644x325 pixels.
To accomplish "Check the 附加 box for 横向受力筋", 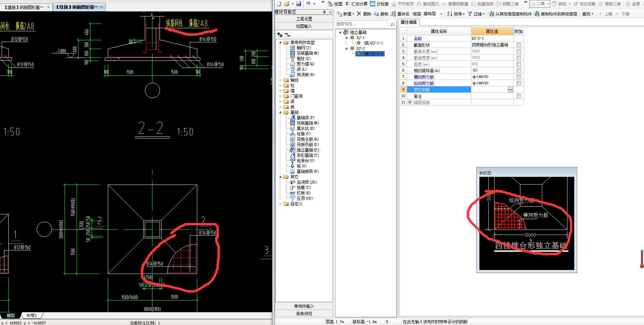I will pos(519,77).
